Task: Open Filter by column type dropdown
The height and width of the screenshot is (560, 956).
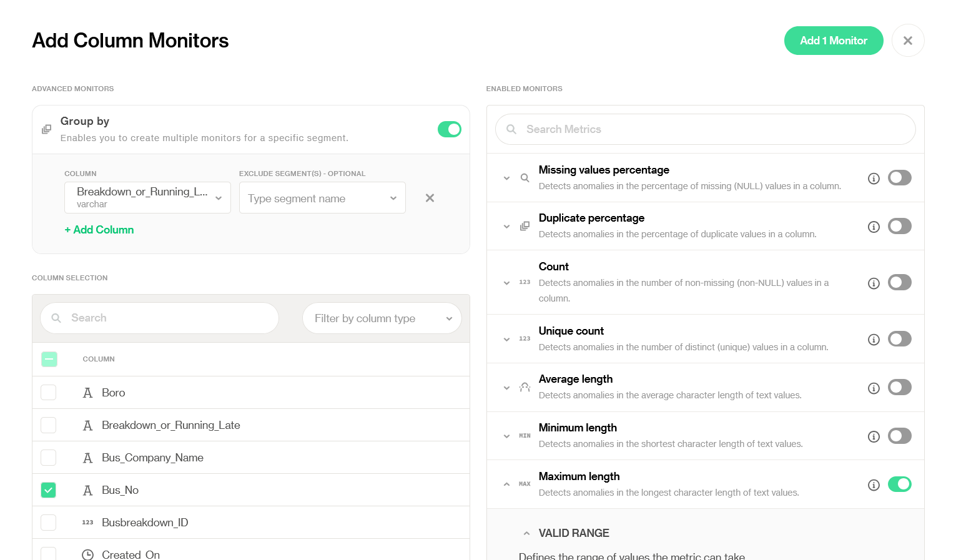Action: (x=382, y=318)
